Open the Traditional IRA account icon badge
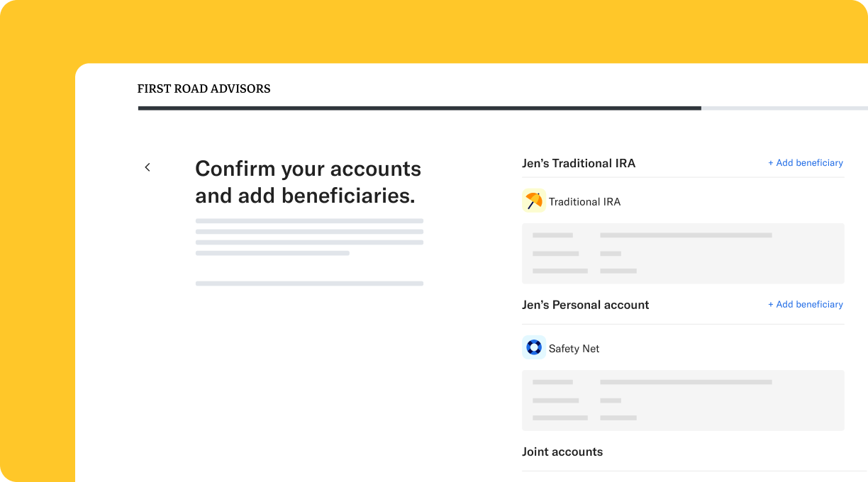 tap(533, 201)
